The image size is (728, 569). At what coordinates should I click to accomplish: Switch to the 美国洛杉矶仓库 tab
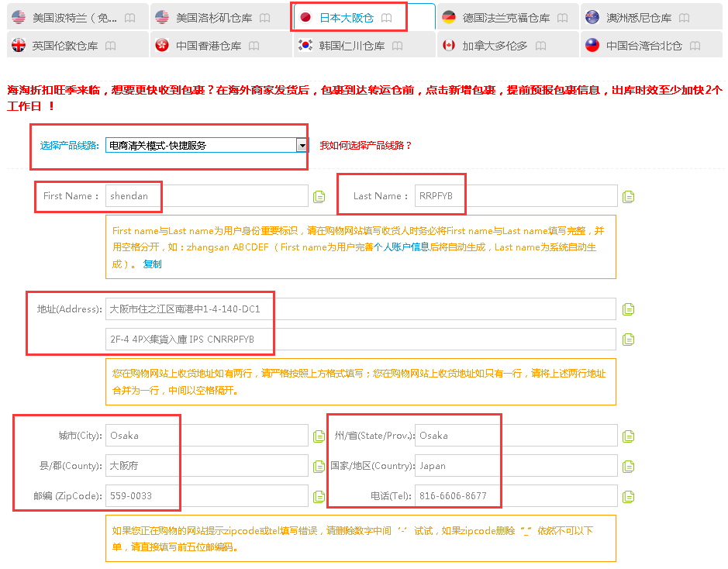[x=211, y=18]
